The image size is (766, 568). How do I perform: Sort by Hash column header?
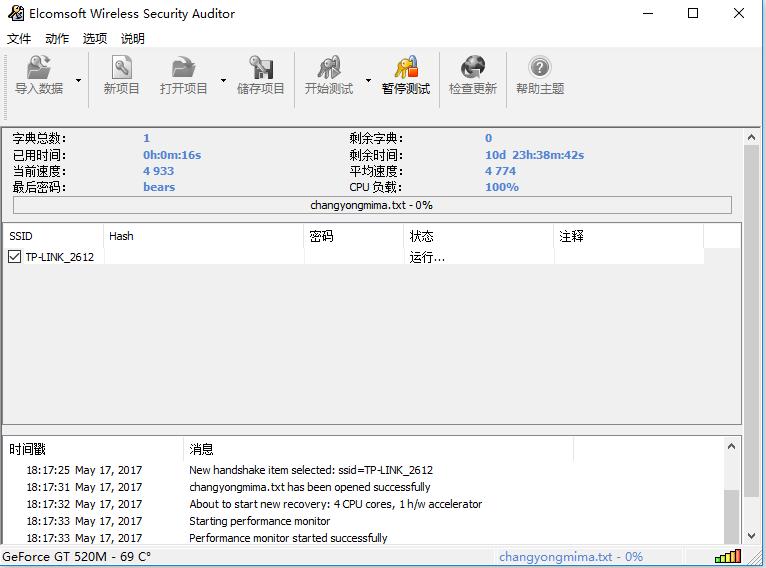point(203,236)
